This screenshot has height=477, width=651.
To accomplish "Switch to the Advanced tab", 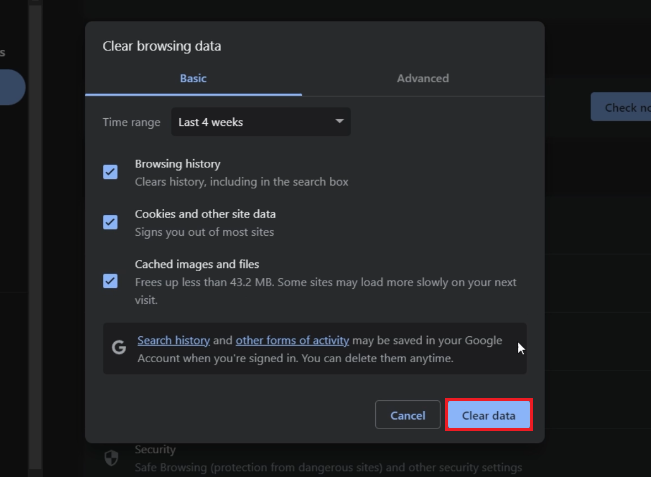I will (x=422, y=78).
